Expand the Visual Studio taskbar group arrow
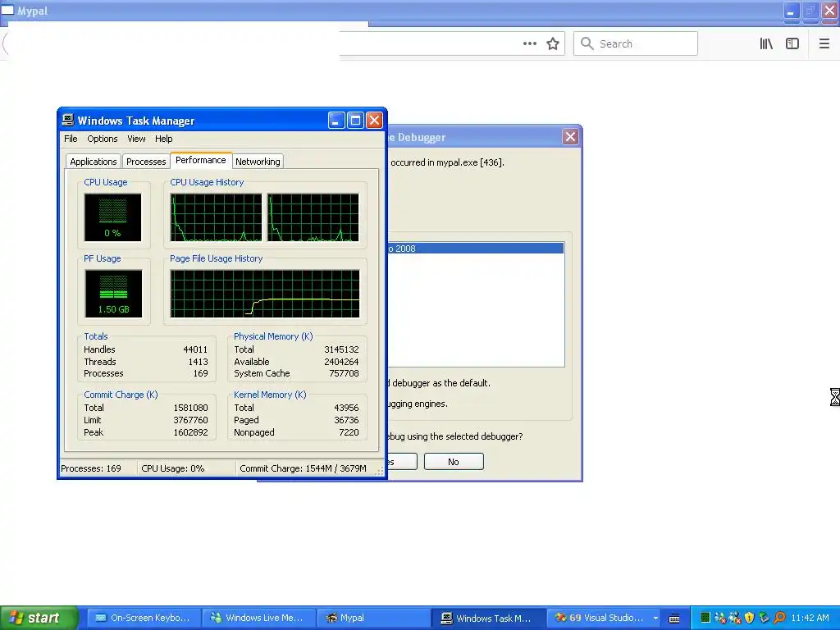Viewport: 840px width, 630px height. tap(655, 619)
